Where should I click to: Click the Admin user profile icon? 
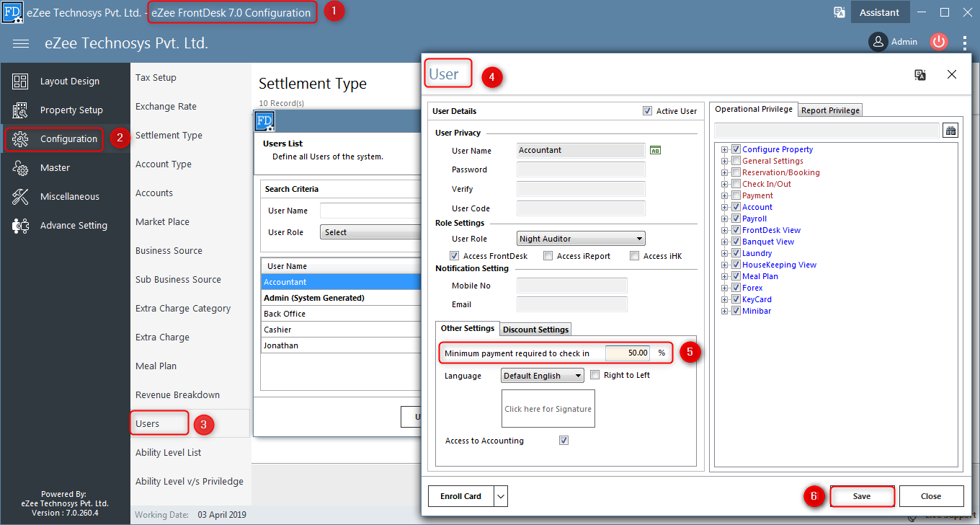point(878,42)
